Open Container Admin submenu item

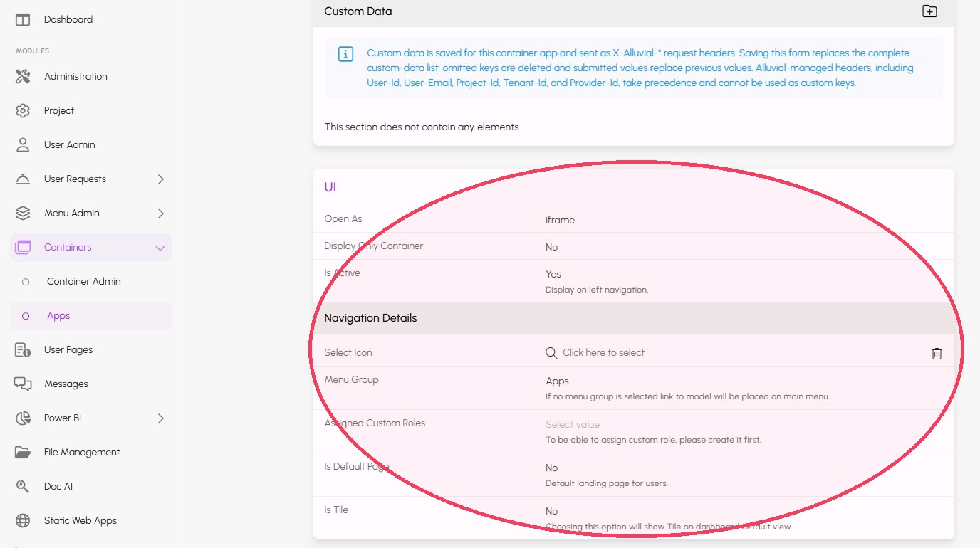90,281
